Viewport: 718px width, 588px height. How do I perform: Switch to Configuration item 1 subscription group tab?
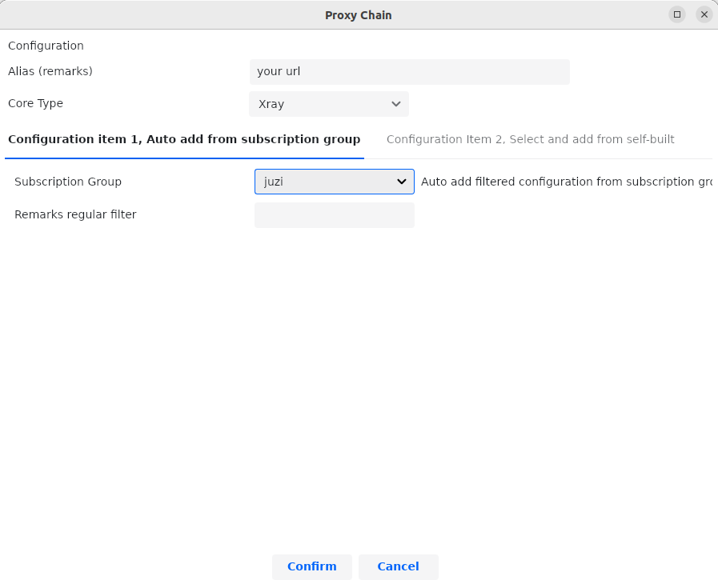coord(184,139)
